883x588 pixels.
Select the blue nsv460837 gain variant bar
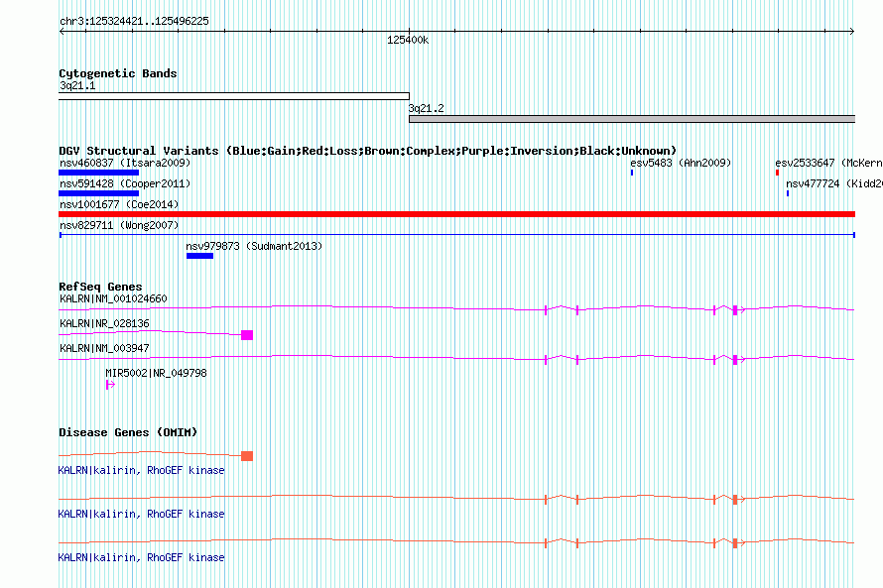[98, 173]
